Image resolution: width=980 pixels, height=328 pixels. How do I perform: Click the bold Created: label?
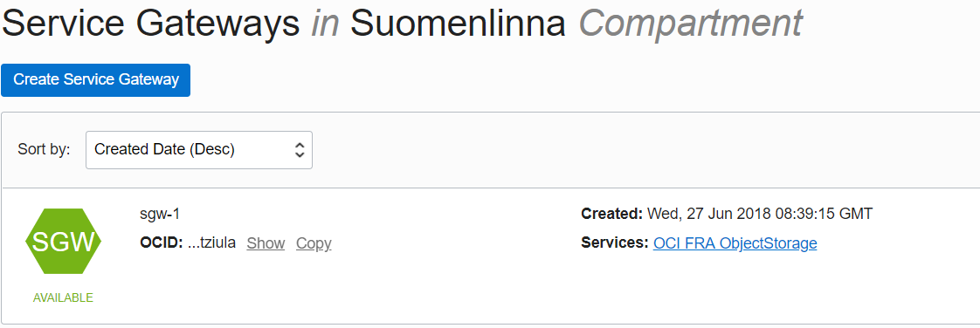click(612, 214)
